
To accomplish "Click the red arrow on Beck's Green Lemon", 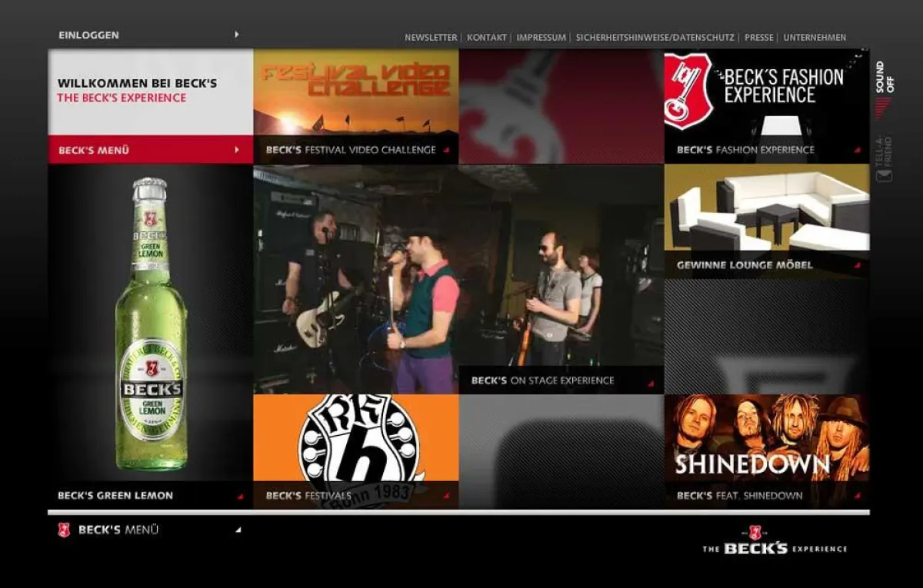I will (240, 497).
